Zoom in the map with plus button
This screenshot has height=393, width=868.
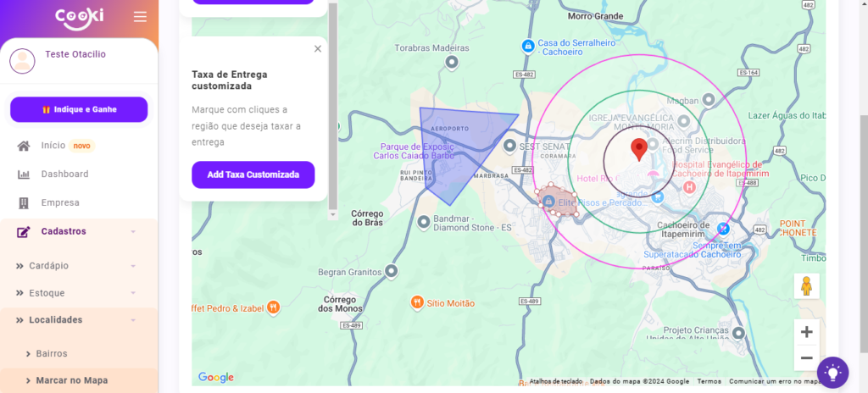(806, 332)
